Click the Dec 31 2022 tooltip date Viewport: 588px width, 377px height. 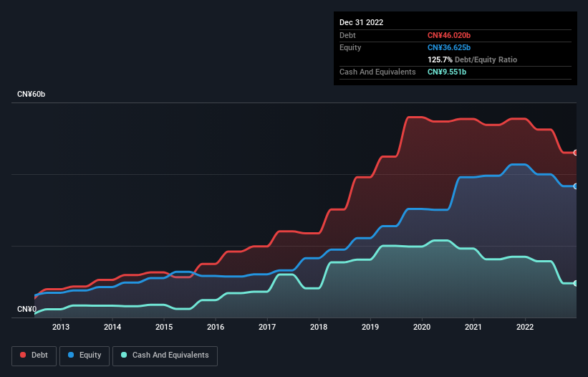click(361, 22)
